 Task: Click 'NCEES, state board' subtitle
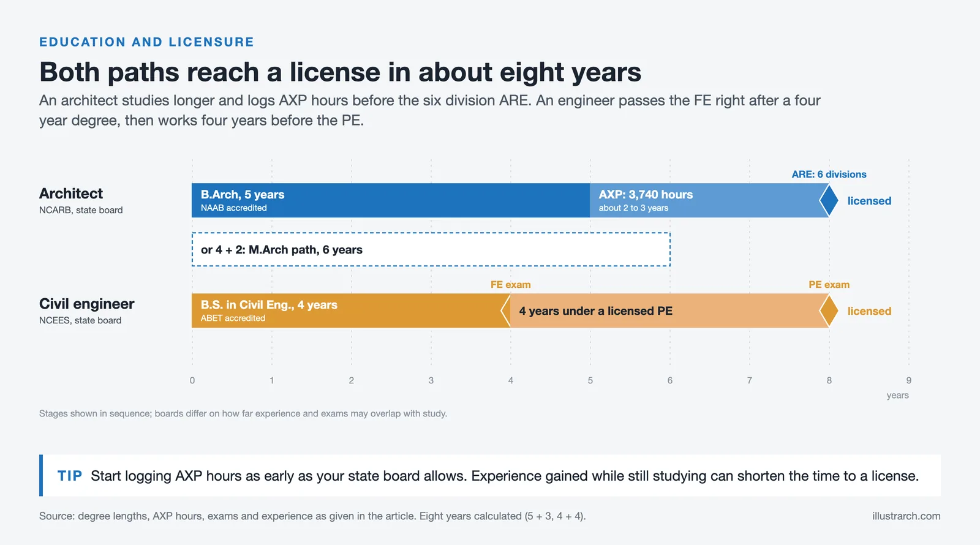[80, 320]
